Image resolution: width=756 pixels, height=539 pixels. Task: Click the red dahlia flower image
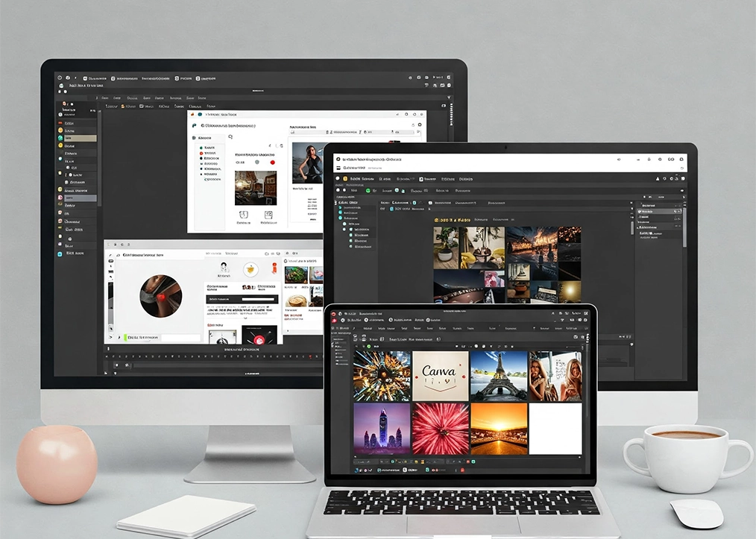441,429
